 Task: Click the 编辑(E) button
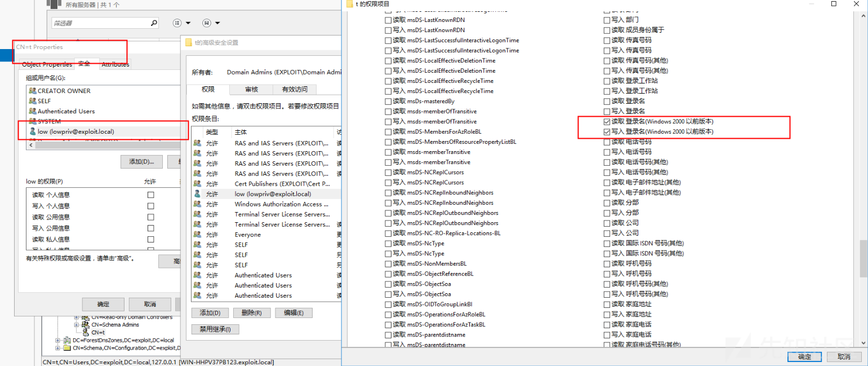[x=293, y=313]
